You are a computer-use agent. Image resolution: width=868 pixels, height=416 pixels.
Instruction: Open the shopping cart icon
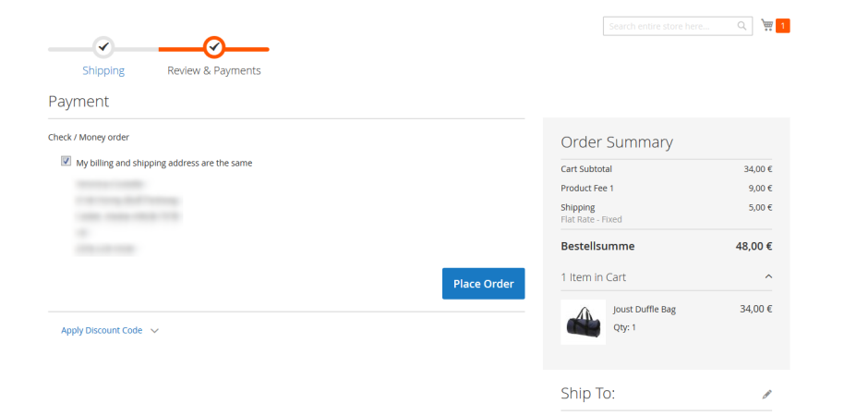[x=767, y=26]
